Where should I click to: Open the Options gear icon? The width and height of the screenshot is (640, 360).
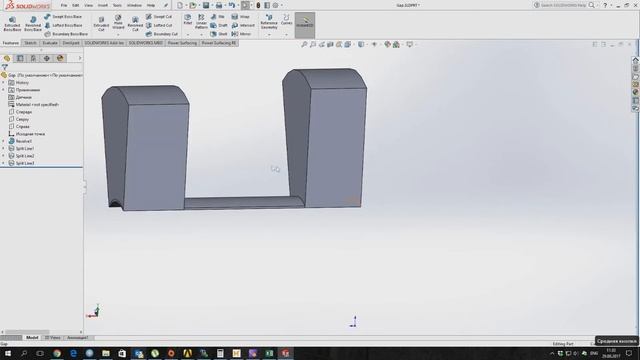(276, 5)
